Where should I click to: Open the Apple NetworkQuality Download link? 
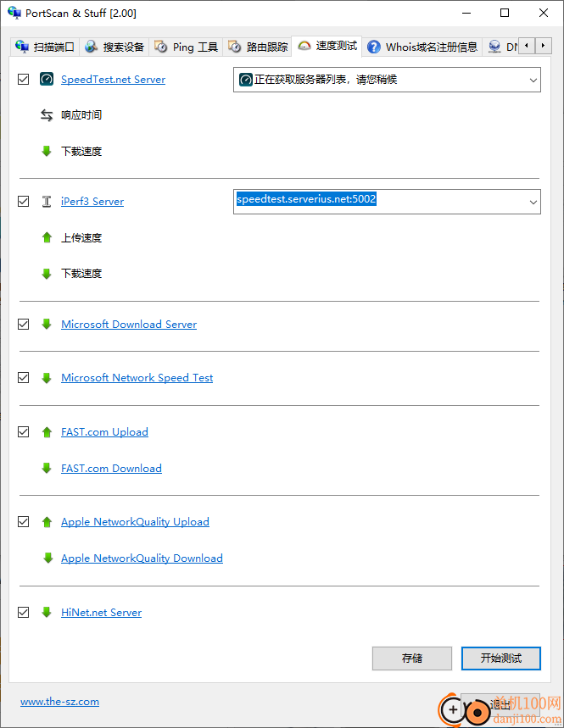[x=142, y=558]
